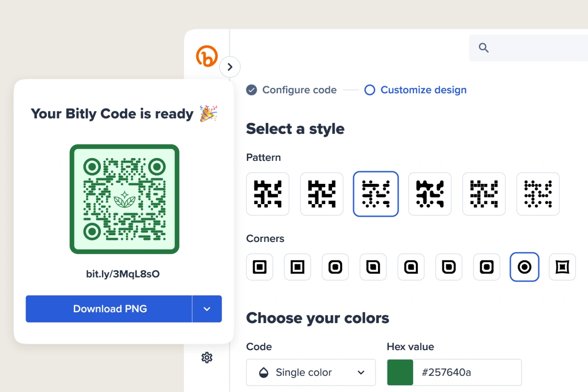Open the Single color dropdown
The width and height of the screenshot is (588, 392).
point(311,372)
